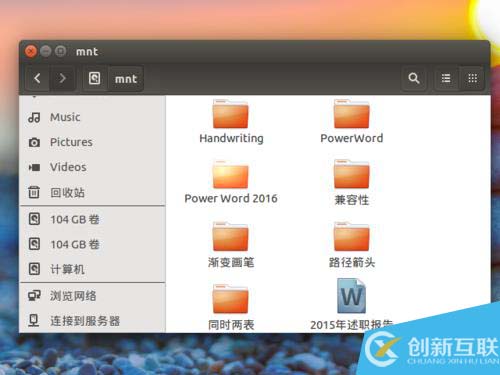Click the 浏览网络 network icon
This screenshot has width=500, height=375.
coord(34,296)
